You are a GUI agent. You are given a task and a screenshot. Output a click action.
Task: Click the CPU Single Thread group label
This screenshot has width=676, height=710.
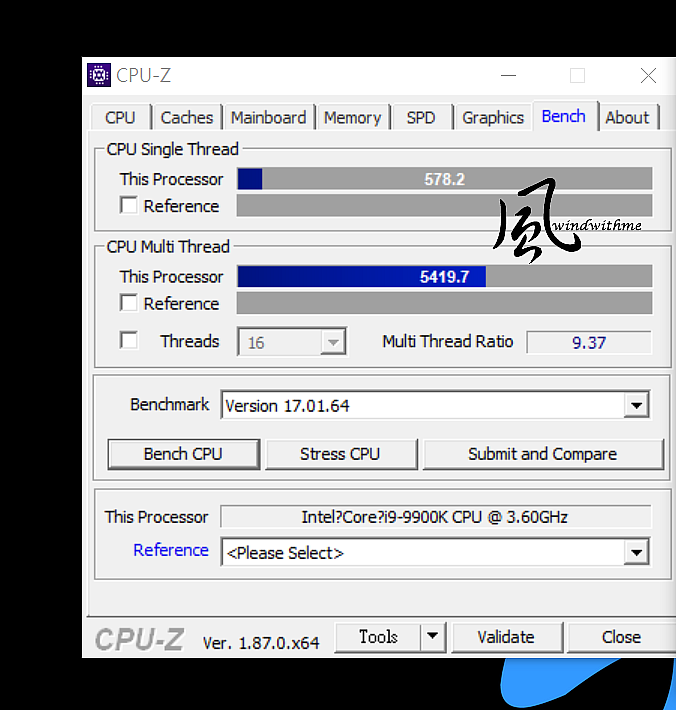(x=173, y=149)
